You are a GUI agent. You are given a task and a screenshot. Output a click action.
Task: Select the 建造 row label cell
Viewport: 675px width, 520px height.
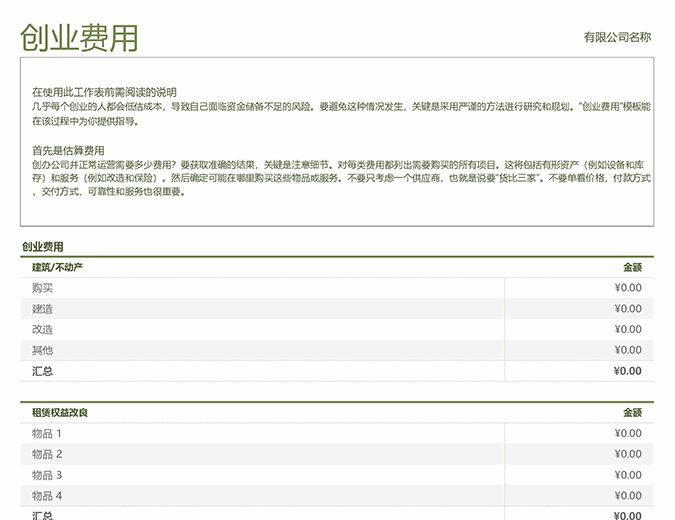(43, 309)
